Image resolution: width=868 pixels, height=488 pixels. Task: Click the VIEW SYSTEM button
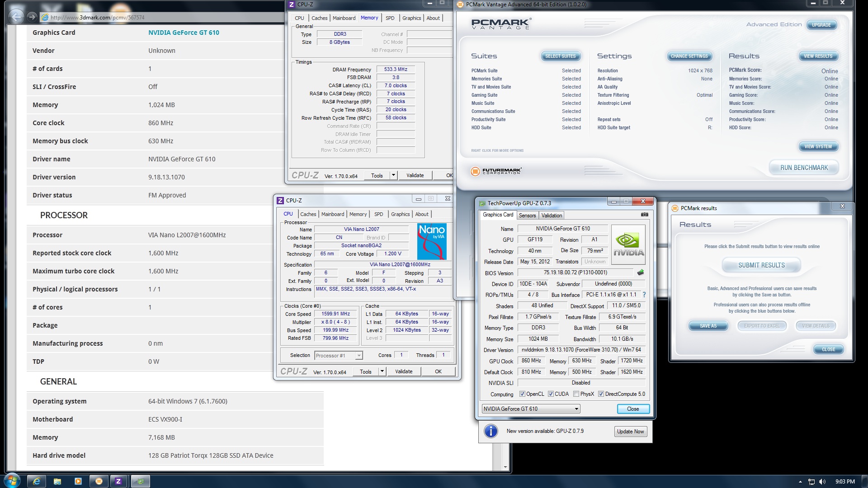pos(818,147)
